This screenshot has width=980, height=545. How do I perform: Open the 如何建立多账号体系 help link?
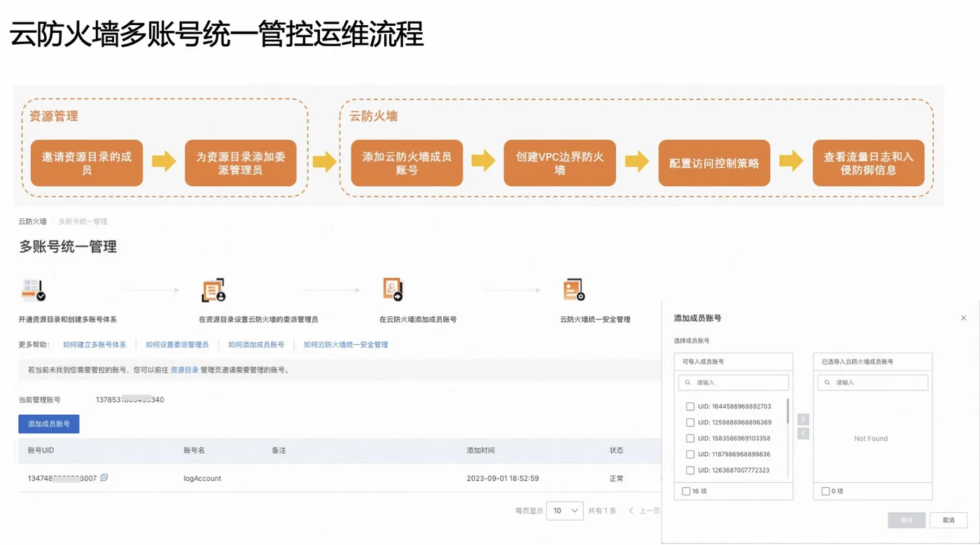click(x=94, y=345)
